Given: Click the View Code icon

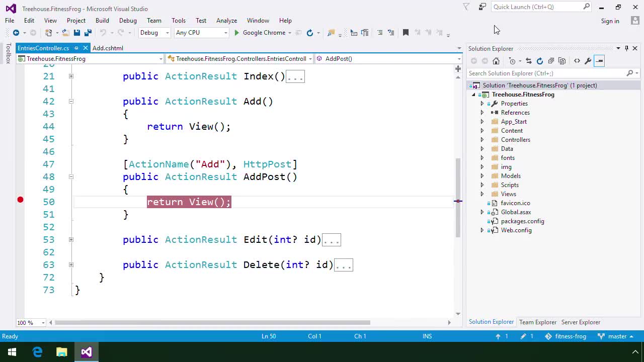Looking at the screenshot, I should [577, 61].
